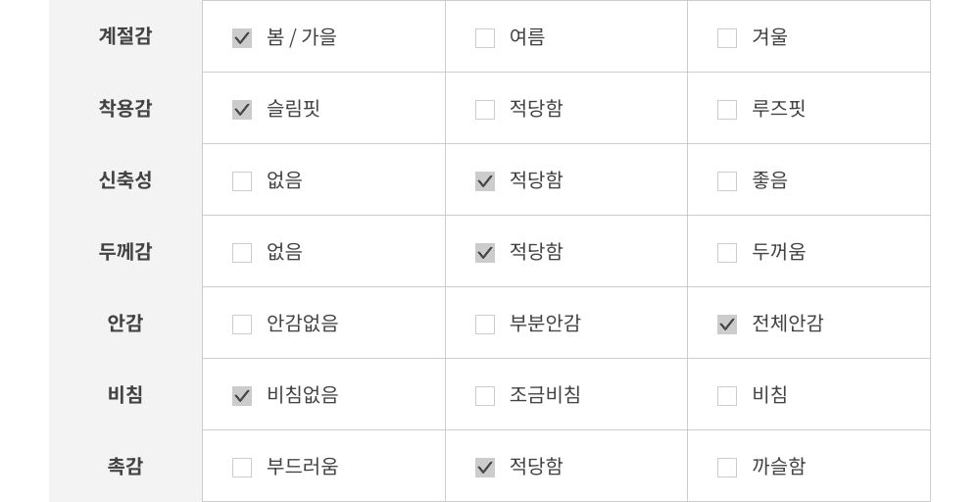
Task: Check the 부드러움 texture checkbox
Action: [242, 468]
